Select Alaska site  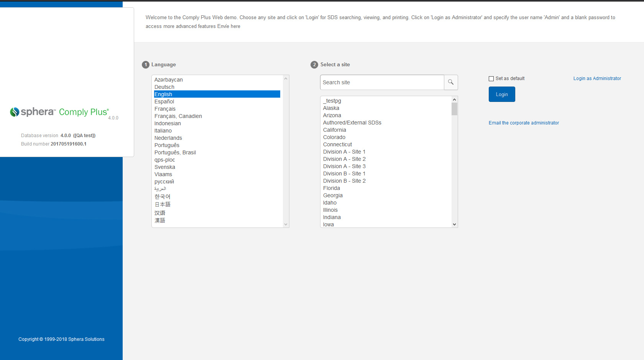pos(386,108)
